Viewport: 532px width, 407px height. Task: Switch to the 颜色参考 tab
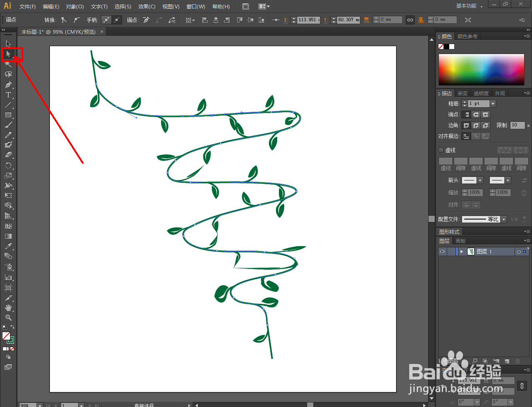tap(467, 37)
